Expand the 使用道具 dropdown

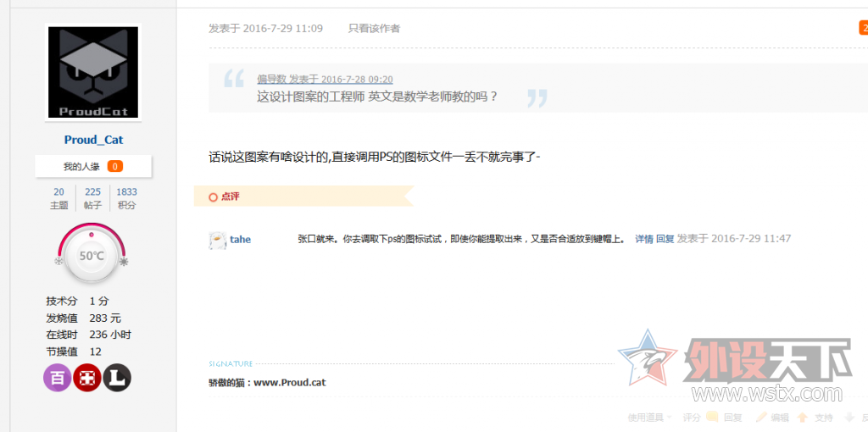(650, 417)
